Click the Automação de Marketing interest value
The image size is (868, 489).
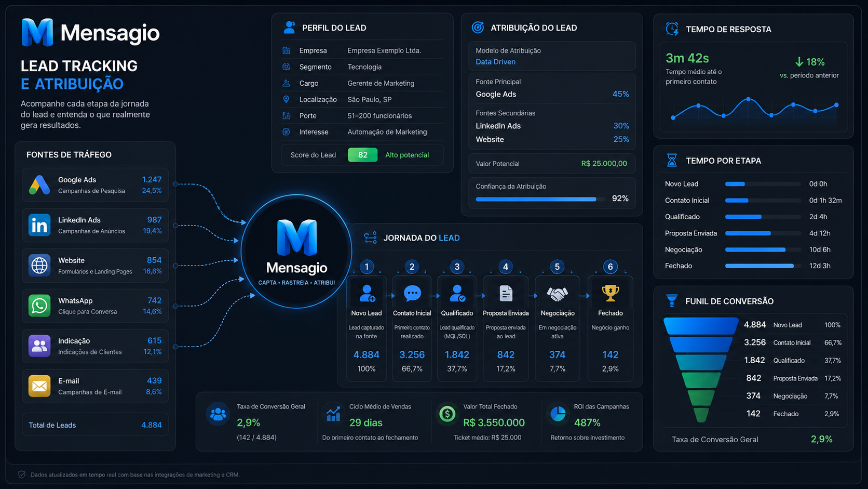[387, 132]
